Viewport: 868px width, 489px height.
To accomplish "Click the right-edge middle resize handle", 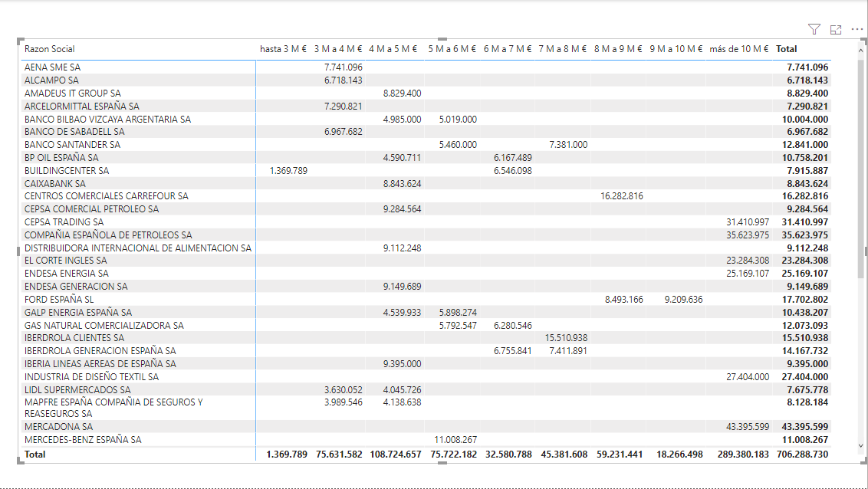I will point(866,251).
